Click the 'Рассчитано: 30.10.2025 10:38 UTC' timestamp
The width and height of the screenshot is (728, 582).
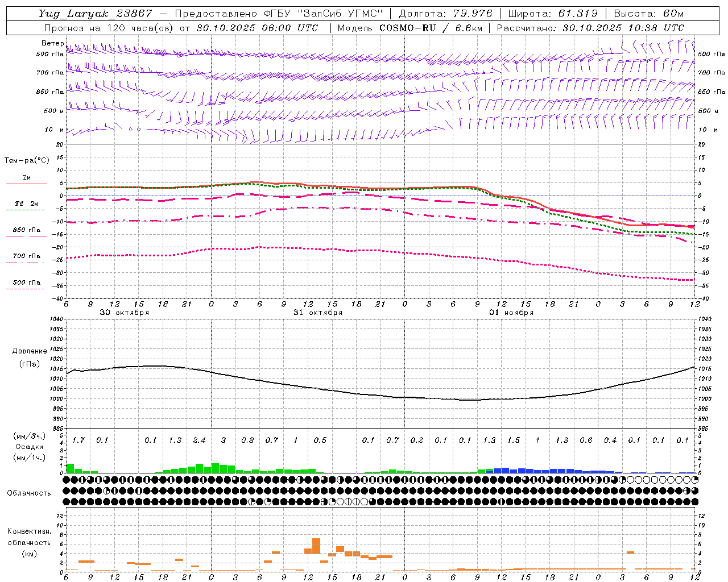[590, 28]
